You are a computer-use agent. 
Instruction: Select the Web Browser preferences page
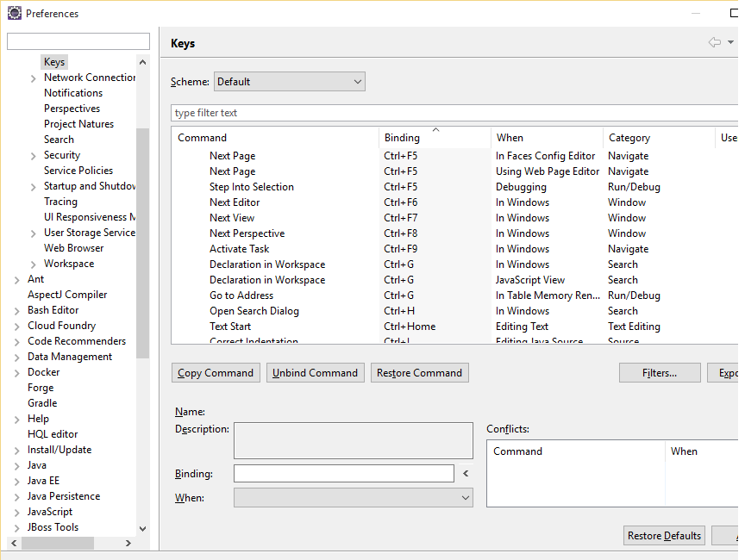pos(72,247)
